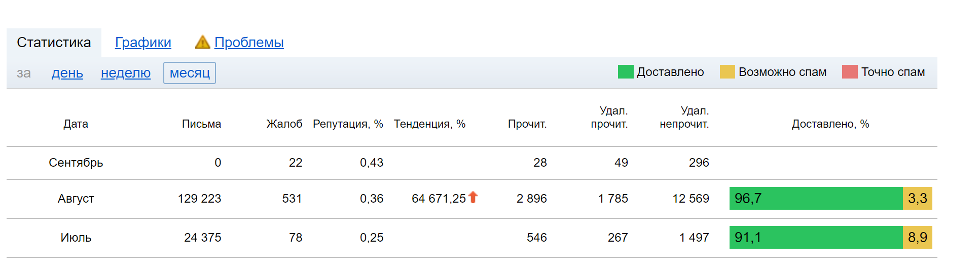Click the yellow Возможно спам legend swatch

pos(727,72)
